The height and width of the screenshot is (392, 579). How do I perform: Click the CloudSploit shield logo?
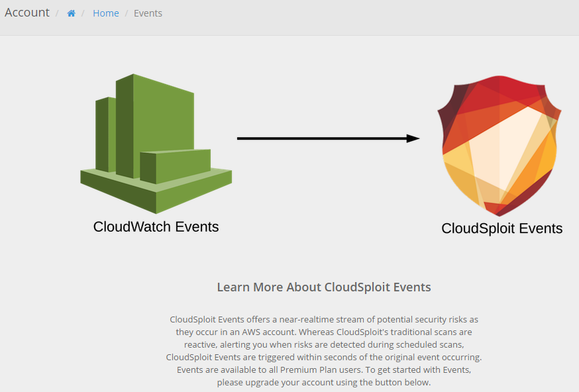click(x=500, y=146)
